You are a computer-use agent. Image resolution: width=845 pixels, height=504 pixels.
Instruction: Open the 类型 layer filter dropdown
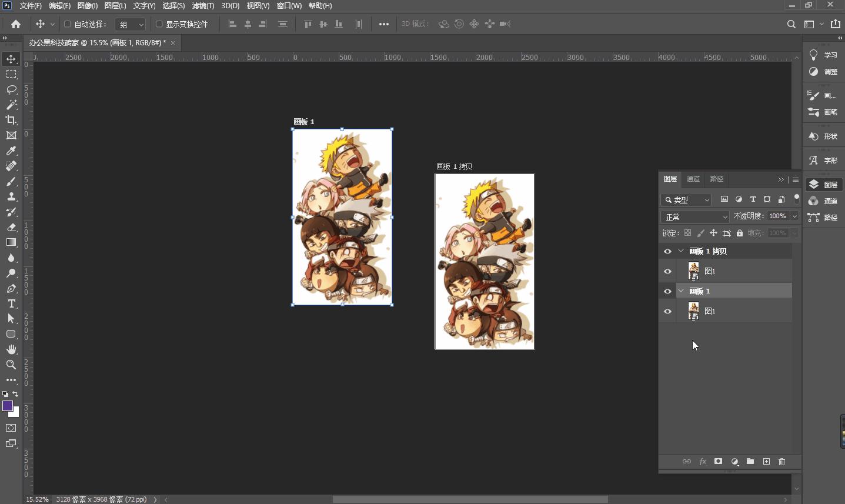pyautogui.click(x=686, y=199)
